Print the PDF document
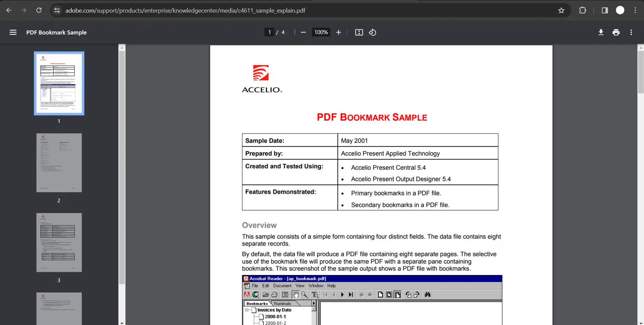The width and height of the screenshot is (644, 325). (616, 32)
